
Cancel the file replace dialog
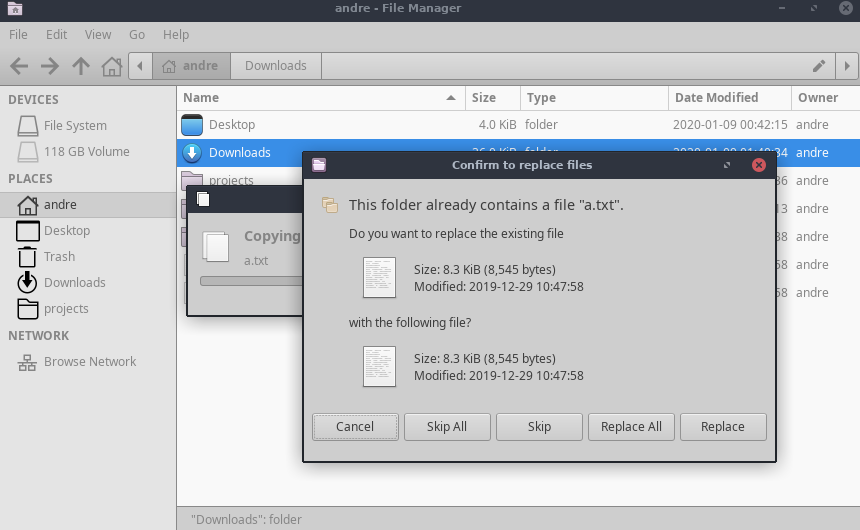click(355, 427)
